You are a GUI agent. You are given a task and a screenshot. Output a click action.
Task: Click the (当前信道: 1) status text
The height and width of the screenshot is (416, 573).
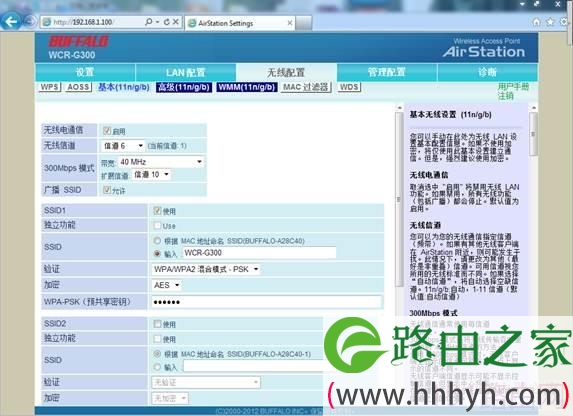(167, 146)
